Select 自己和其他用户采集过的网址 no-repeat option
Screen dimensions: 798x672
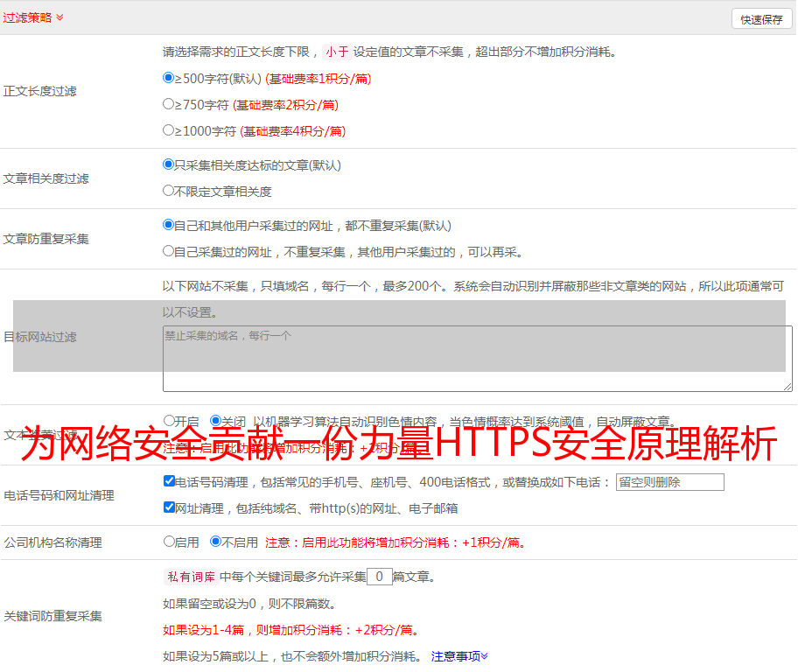[x=169, y=225]
